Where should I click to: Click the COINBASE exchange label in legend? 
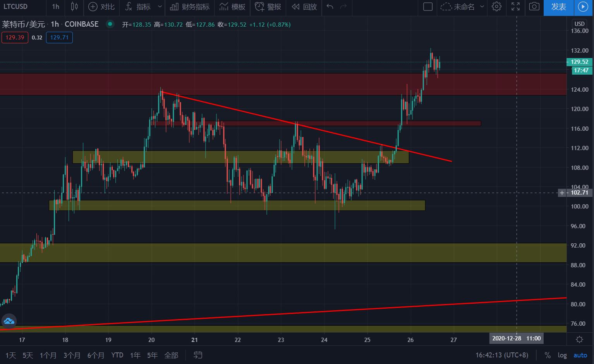pos(81,24)
